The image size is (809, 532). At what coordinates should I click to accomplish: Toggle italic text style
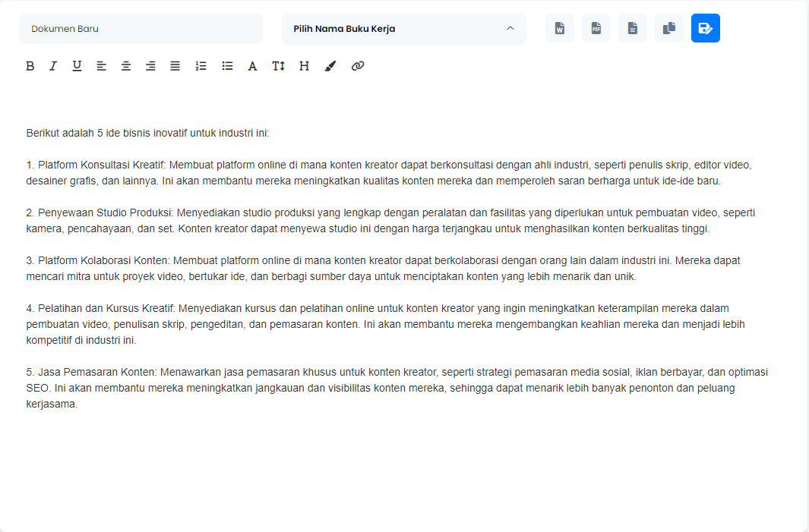(x=53, y=66)
